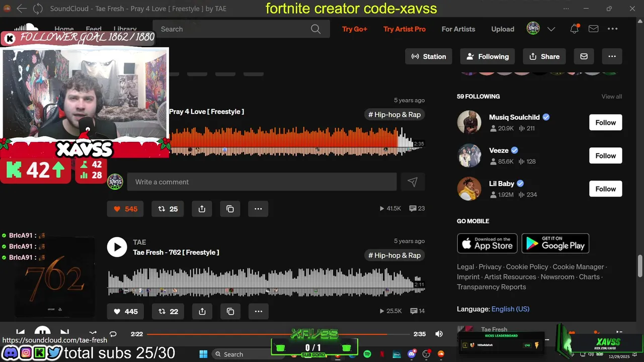Click the Hip-hop & Rap tag on Pray 4 Love
Viewport: 644px width, 362px height.
(x=394, y=115)
